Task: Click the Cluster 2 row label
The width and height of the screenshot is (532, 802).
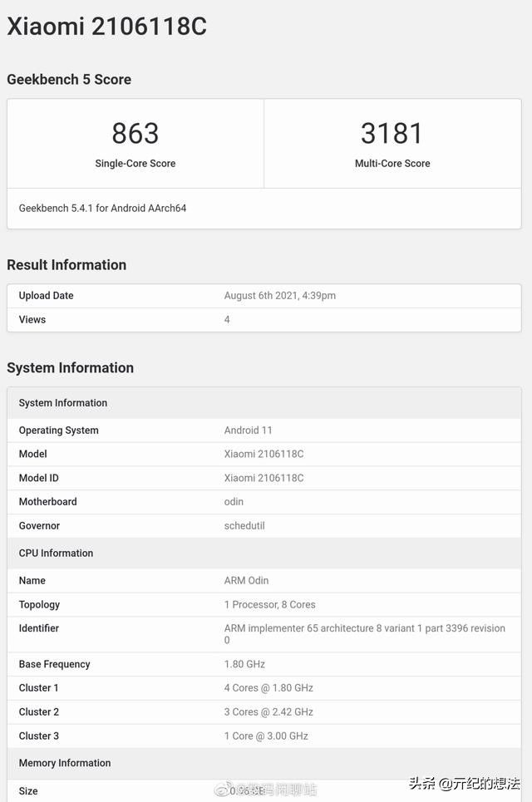Action: tap(39, 712)
